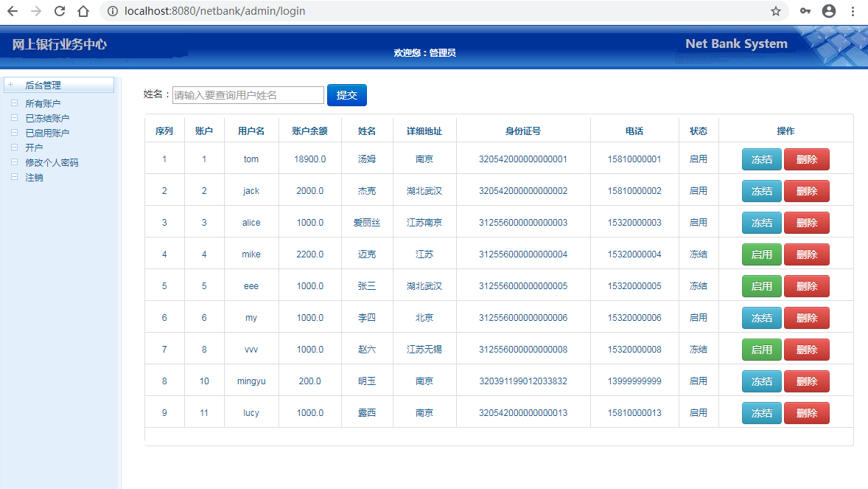Open the Chrome three-dot menu

853,12
